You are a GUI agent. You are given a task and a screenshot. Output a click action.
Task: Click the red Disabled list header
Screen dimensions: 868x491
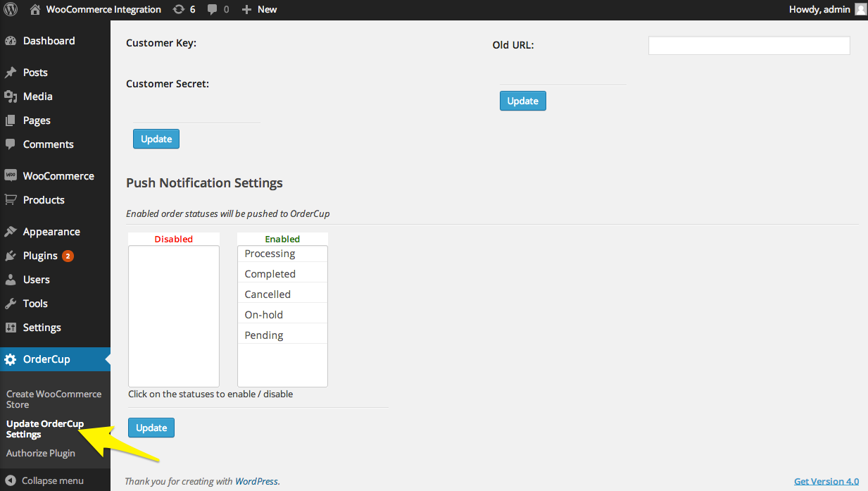click(174, 239)
